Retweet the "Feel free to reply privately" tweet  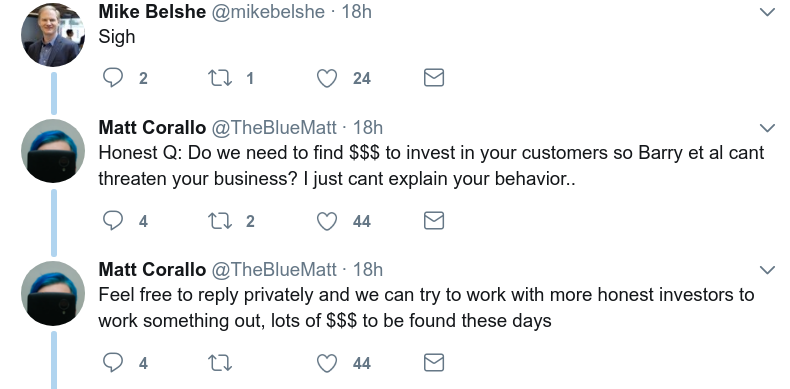click(x=220, y=363)
